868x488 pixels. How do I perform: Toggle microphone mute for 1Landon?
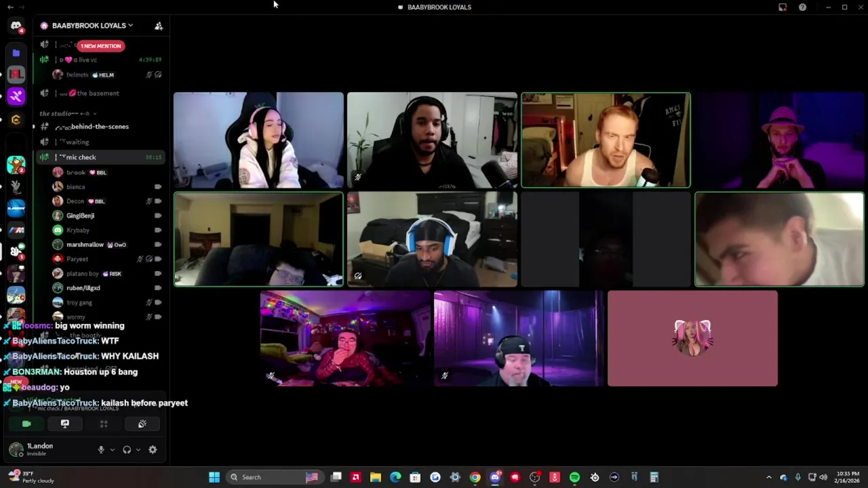point(101,449)
